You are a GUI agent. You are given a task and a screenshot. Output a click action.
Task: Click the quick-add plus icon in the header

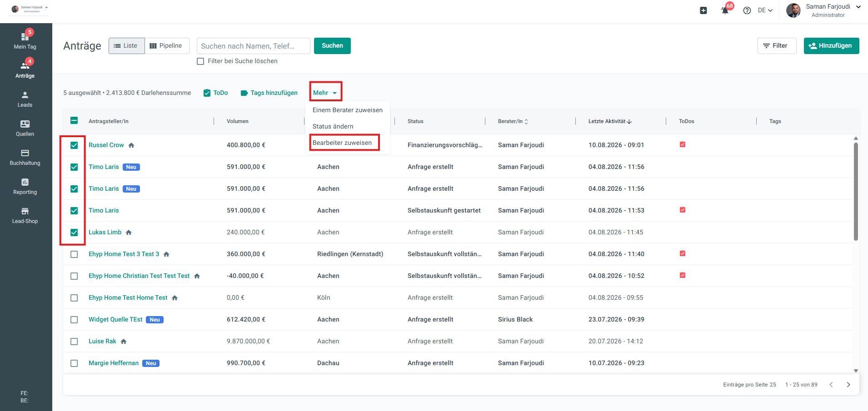click(703, 10)
